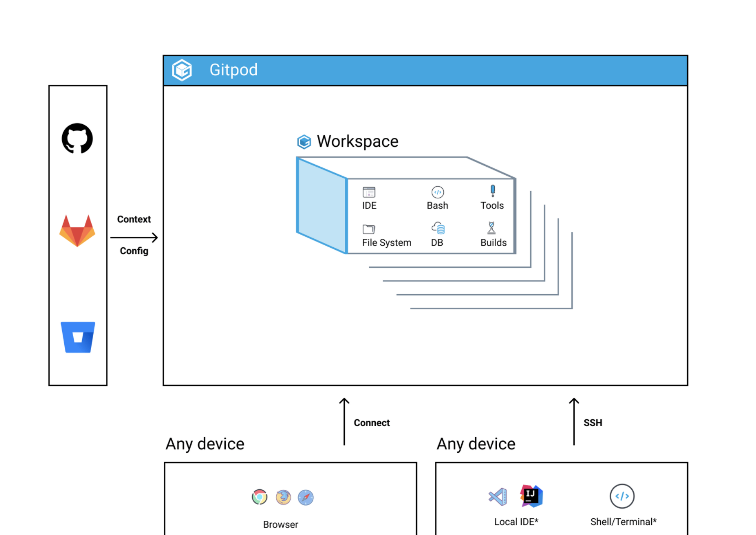Image resolution: width=756 pixels, height=535 pixels.
Task: Select the Bash code icon
Action: tap(437, 192)
